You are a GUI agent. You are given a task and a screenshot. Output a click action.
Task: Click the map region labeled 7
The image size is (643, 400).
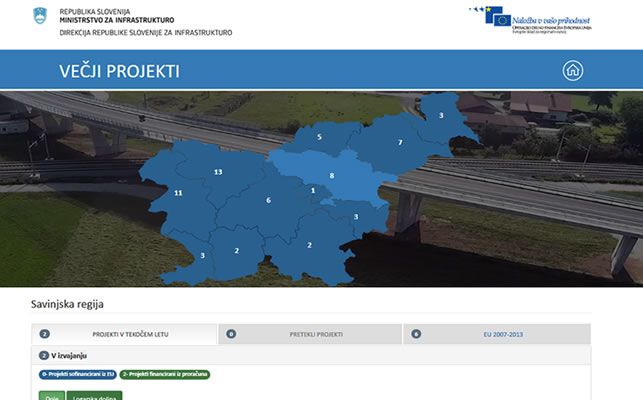(399, 143)
